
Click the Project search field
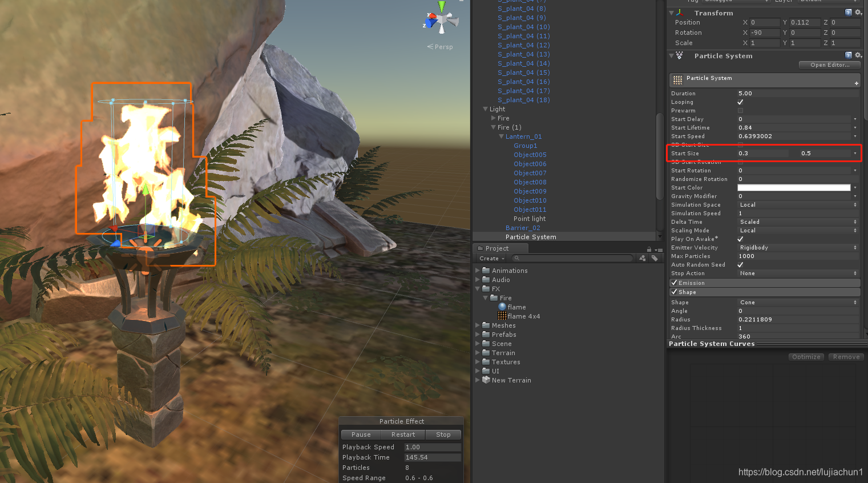click(572, 258)
